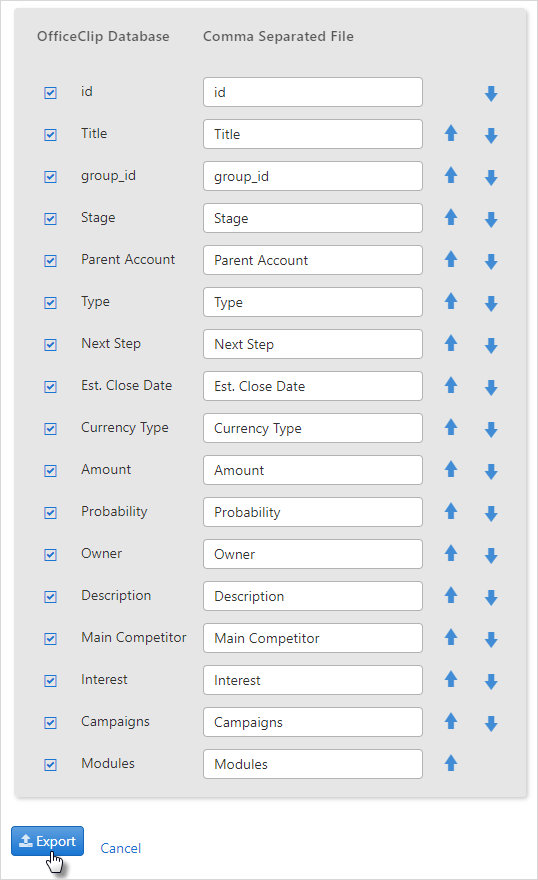Uncheck the Interest checkbox

(50, 681)
